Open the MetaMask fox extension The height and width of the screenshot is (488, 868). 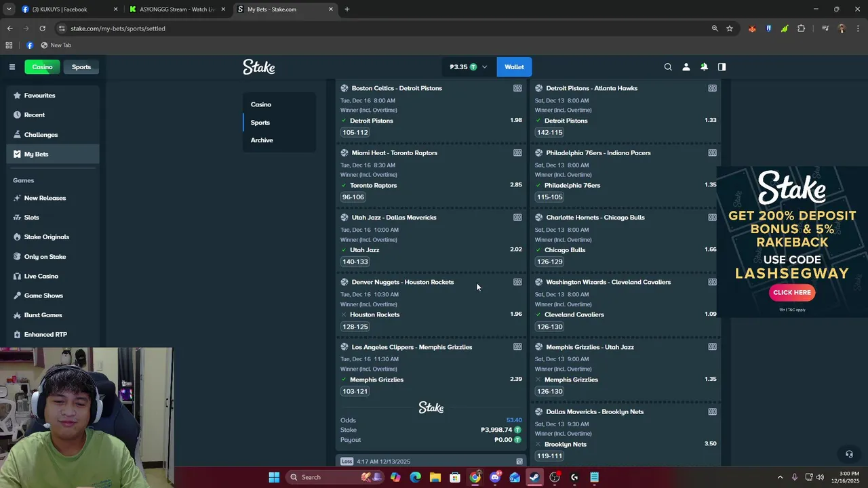click(752, 28)
